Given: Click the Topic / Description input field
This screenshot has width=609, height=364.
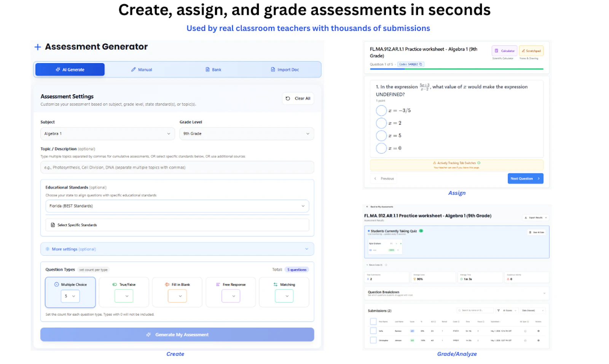Looking at the screenshot, I should click(x=177, y=167).
